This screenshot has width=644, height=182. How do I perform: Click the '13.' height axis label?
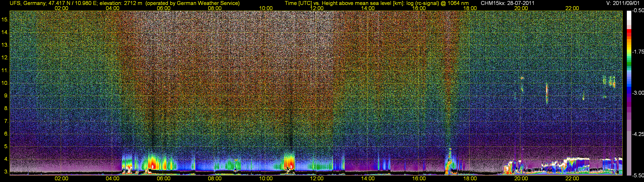pos(5,45)
